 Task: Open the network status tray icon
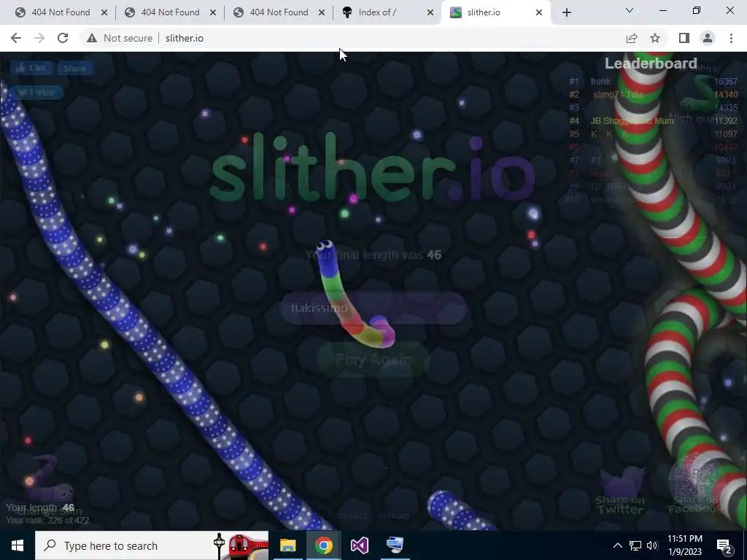click(x=635, y=545)
